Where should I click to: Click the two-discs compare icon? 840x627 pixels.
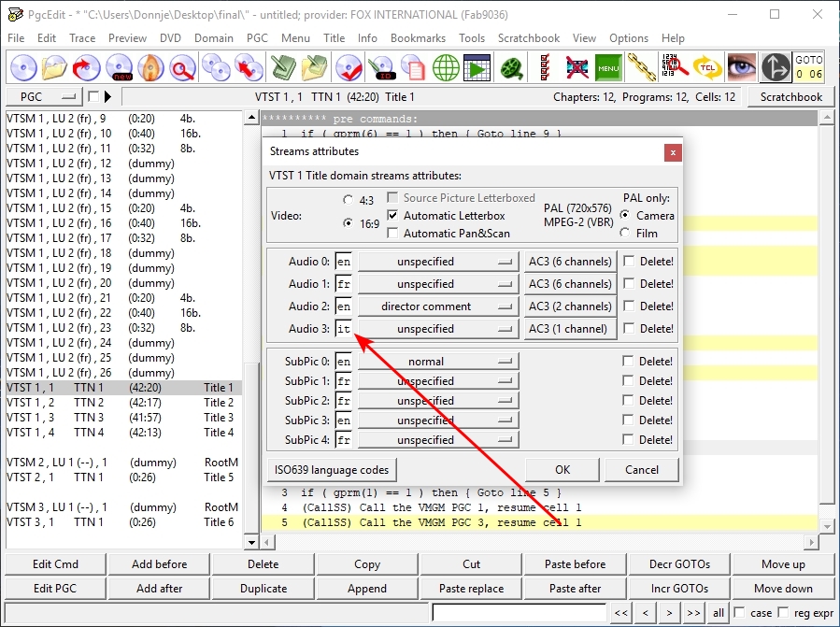[216, 68]
